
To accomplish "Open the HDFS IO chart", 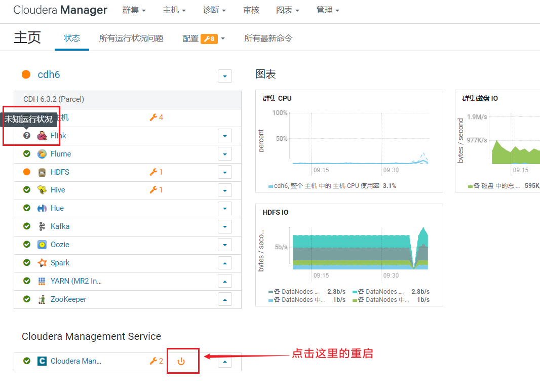I will pos(349,255).
